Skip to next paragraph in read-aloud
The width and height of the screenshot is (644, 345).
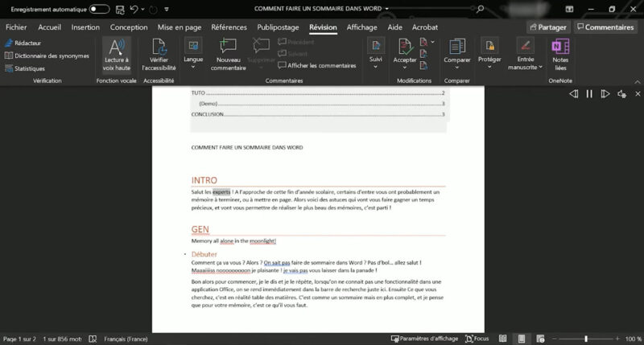coord(605,94)
